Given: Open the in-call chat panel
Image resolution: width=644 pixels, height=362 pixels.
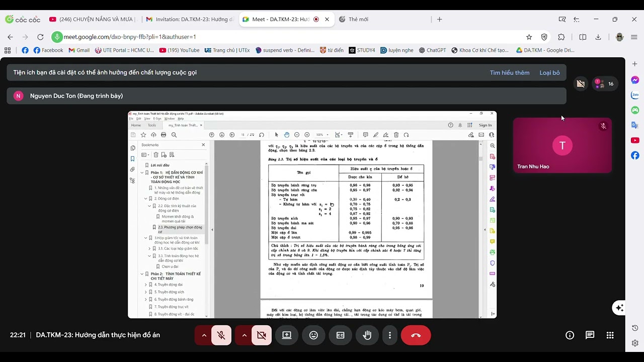Looking at the screenshot, I should pyautogui.click(x=590, y=335).
